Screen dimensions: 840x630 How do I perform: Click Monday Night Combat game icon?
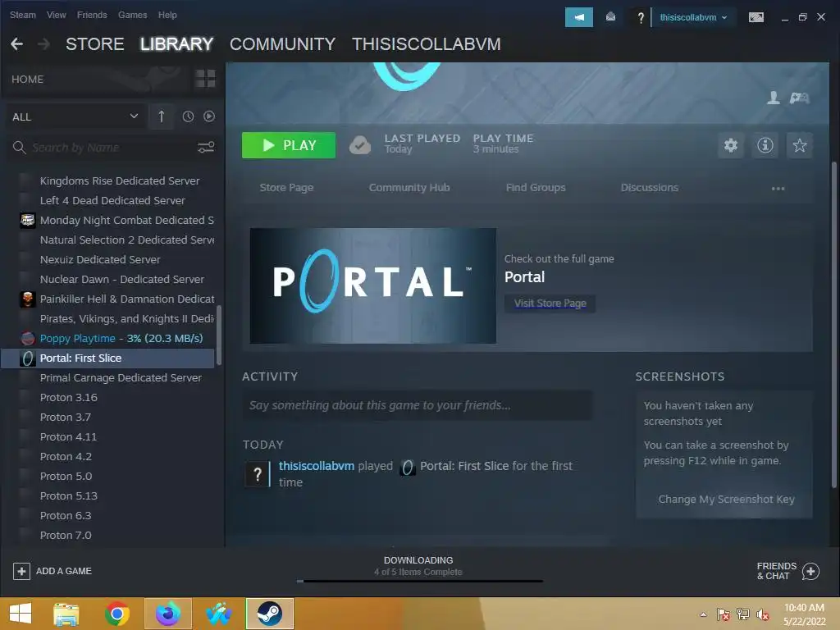pos(27,220)
